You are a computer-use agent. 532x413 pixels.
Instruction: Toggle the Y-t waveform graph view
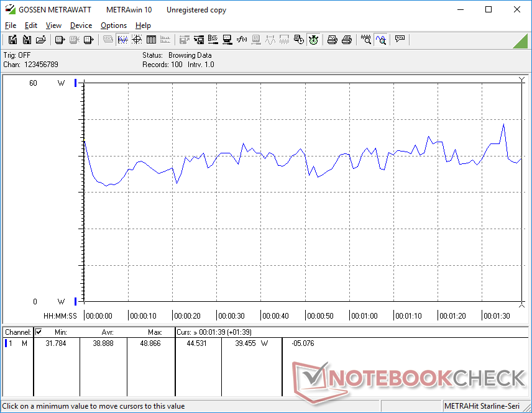pos(122,40)
